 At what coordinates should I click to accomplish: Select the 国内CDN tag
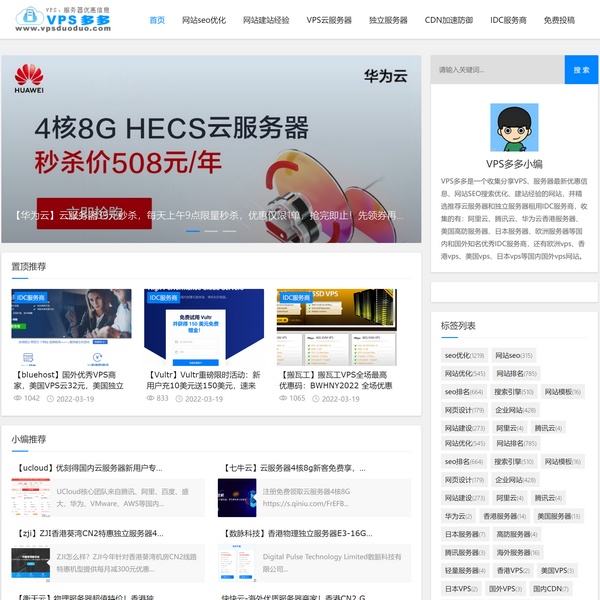click(547, 588)
